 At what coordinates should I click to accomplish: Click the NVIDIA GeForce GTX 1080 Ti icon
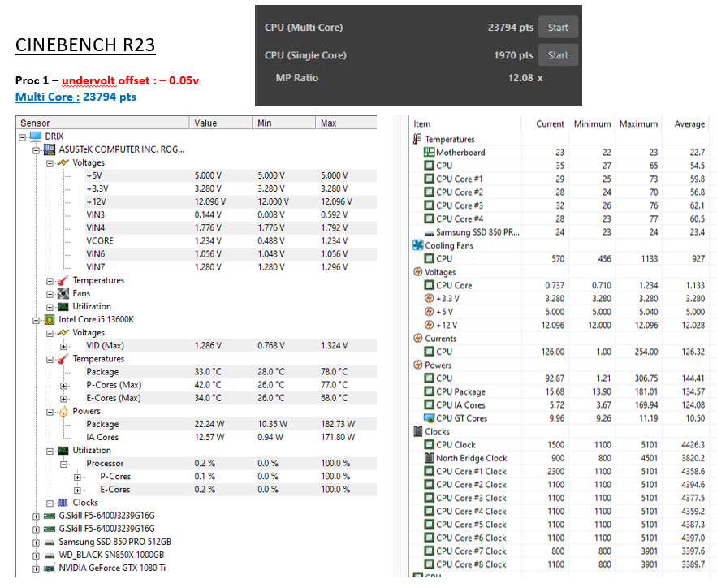50,569
